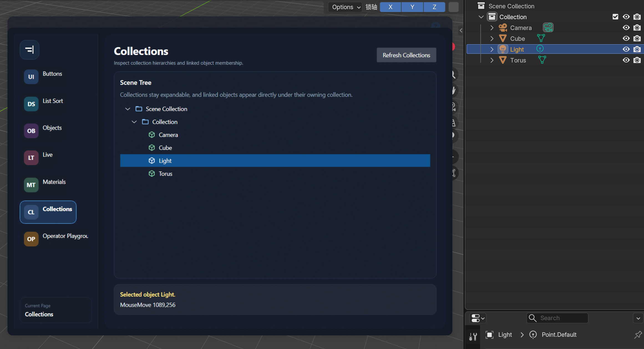Click the Refresh Collections button

(406, 55)
